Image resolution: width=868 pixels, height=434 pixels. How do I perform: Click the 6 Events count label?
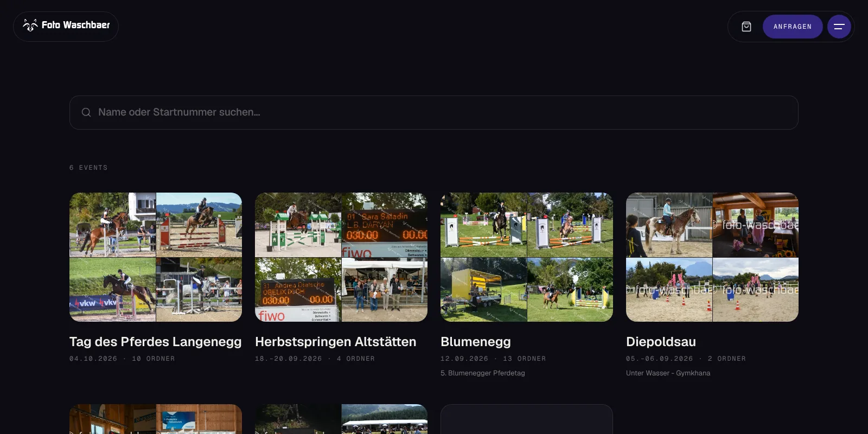click(x=88, y=168)
